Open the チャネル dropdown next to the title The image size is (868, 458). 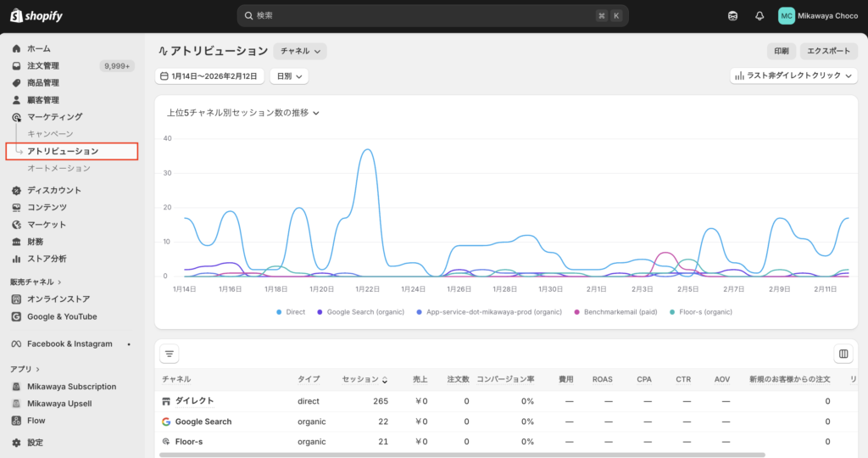pos(299,52)
